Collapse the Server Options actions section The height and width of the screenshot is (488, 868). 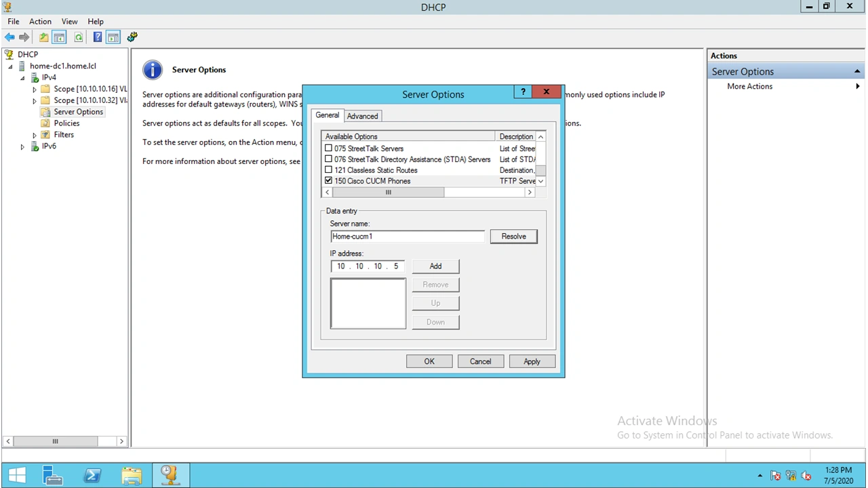(x=857, y=72)
